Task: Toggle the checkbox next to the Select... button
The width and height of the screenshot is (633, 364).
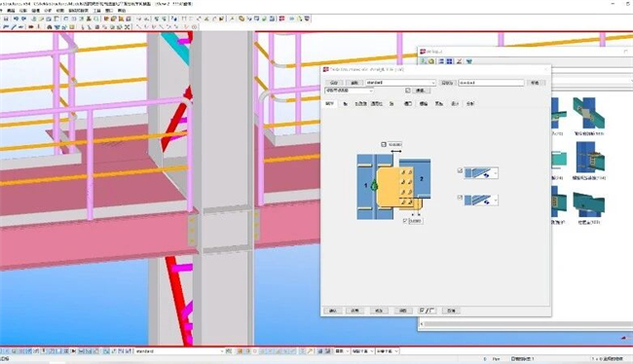Action: [408, 91]
